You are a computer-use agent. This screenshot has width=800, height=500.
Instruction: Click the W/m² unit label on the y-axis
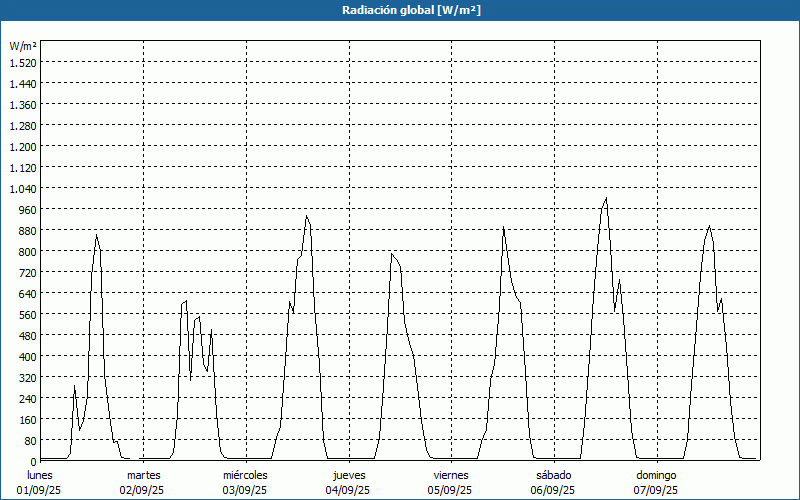pyautogui.click(x=23, y=46)
